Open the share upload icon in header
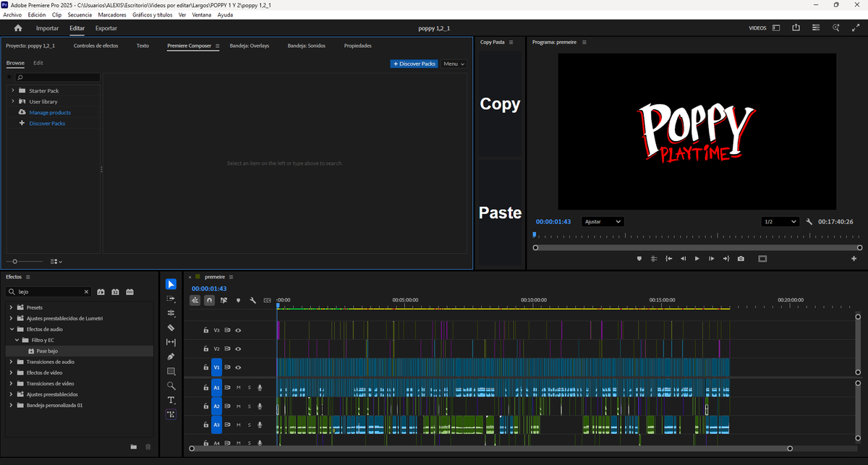Viewport: 868px width, 465px height. (796, 28)
